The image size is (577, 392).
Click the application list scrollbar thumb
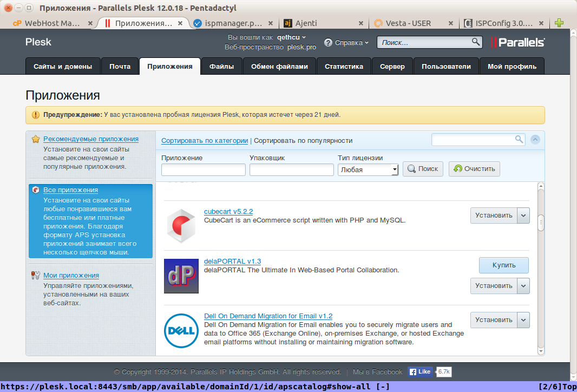coord(541,223)
